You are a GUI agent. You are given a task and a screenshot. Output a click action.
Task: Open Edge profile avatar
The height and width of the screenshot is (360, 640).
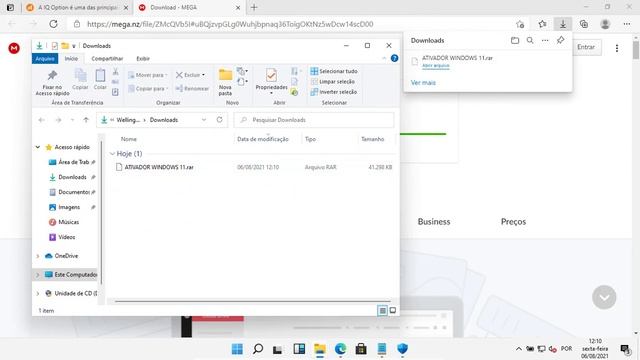tap(605, 24)
